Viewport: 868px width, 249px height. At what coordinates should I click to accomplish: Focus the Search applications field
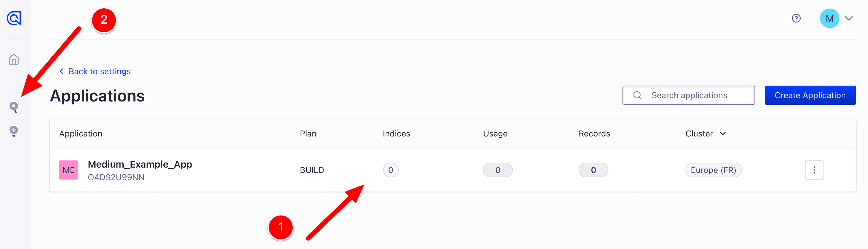tap(694, 95)
